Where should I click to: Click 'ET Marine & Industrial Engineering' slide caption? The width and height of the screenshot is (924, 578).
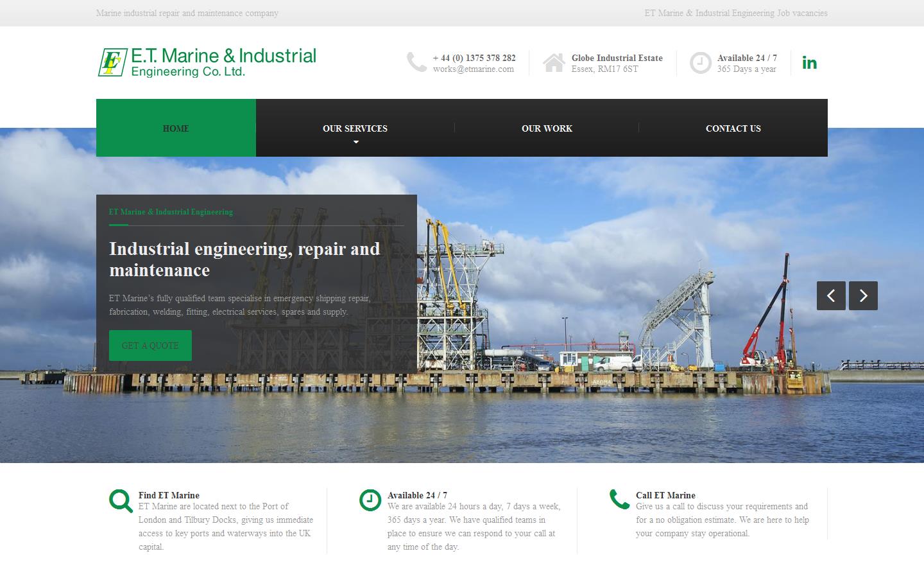(x=171, y=212)
